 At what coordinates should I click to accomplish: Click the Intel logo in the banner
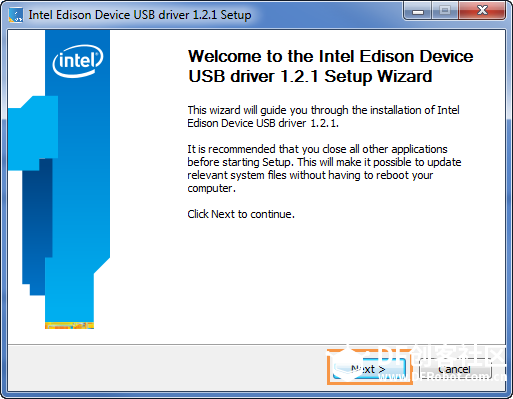(x=78, y=61)
